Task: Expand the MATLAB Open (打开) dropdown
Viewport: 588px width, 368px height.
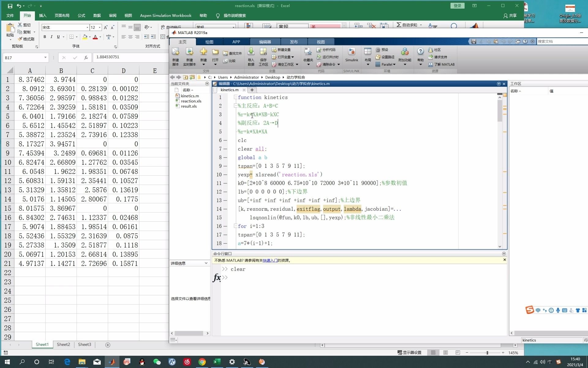Action: 215,64
